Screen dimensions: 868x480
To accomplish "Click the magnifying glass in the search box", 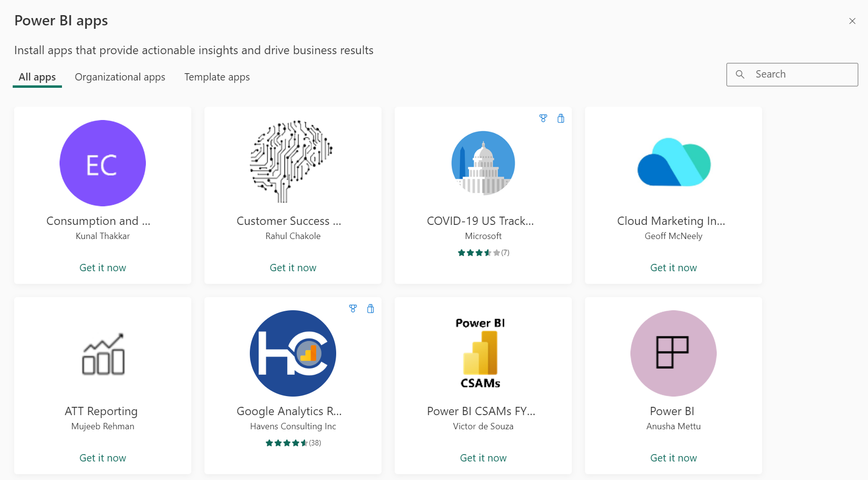I will [740, 74].
